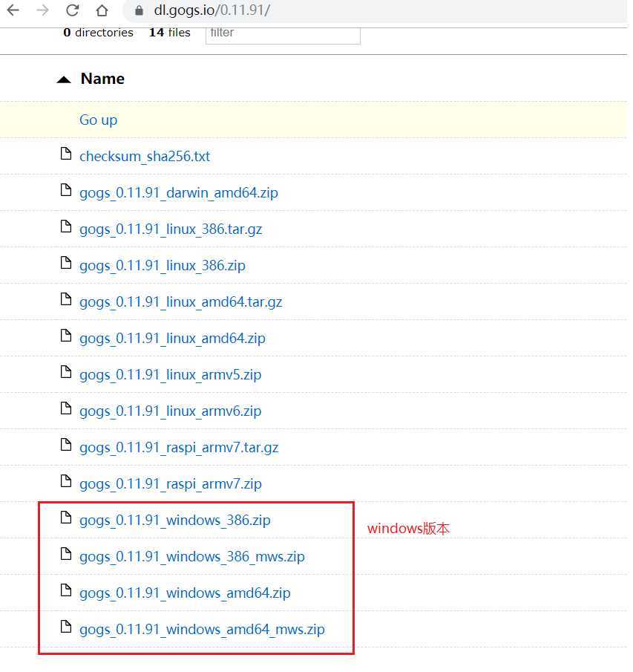Download gogs_0.11.91_windows_amd64_mws.zip

(202, 630)
